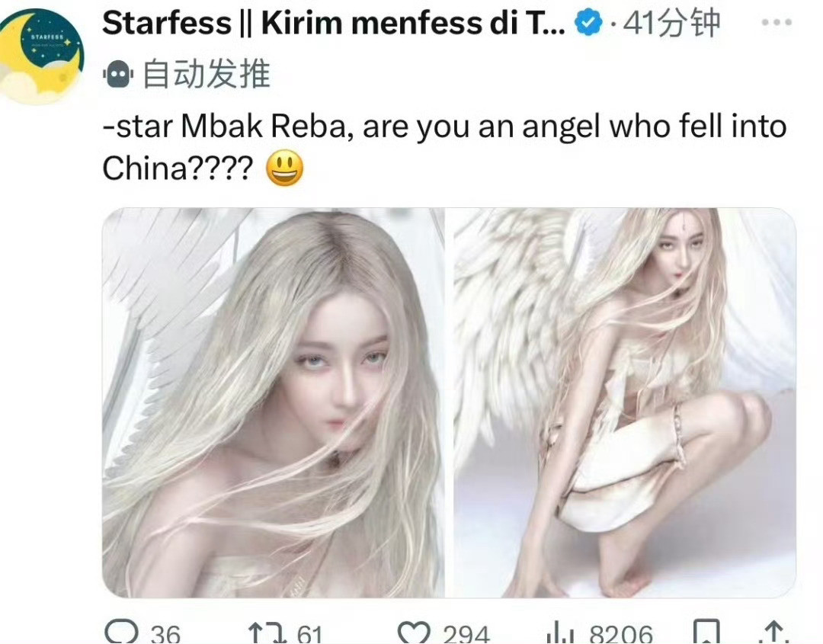The width and height of the screenshot is (823, 644).
Task: Click the Starfess account name
Action: click(334, 23)
